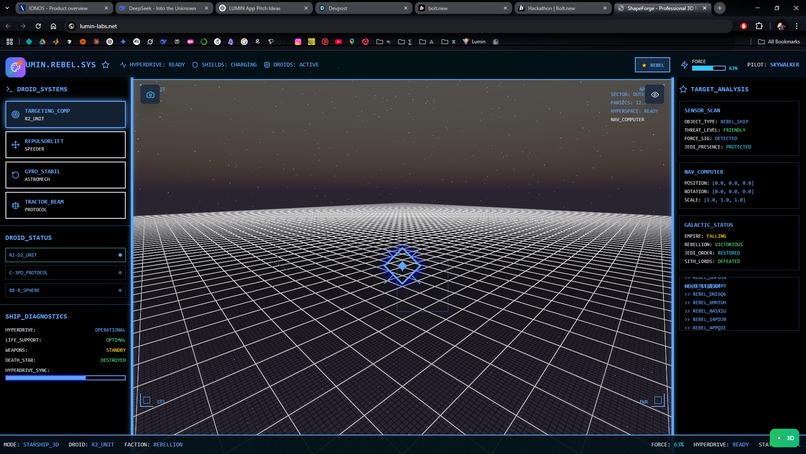Switch to LUMIN App Pitch Ideas tab
Image resolution: width=806 pixels, height=454 pixels.
[x=263, y=8]
